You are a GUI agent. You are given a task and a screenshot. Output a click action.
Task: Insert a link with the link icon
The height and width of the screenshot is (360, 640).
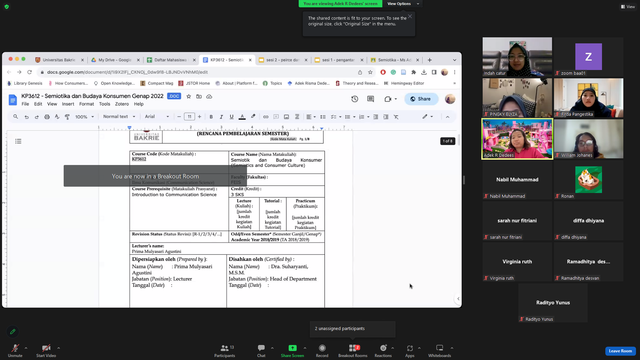pos(266,117)
